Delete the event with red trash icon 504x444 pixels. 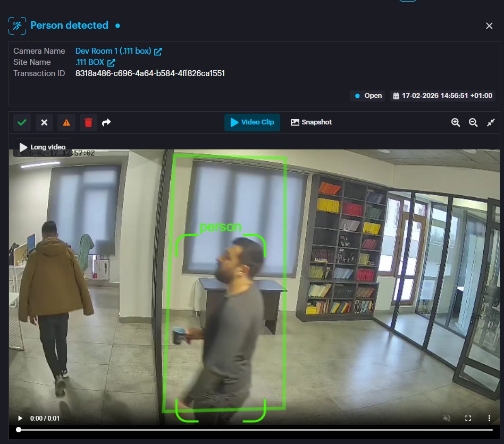point(88,122)
